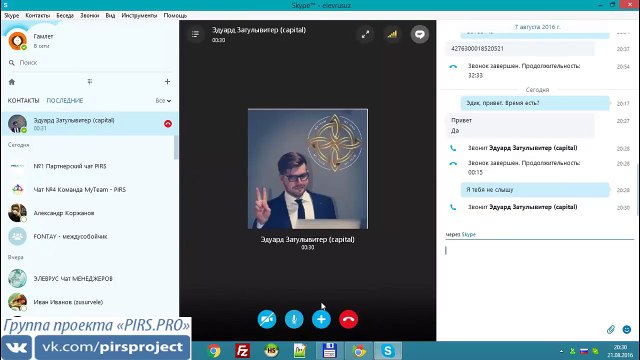Click the contact list scrollbar
The image size is (640, 360).
pyautogui.click(x=176, y=147)
